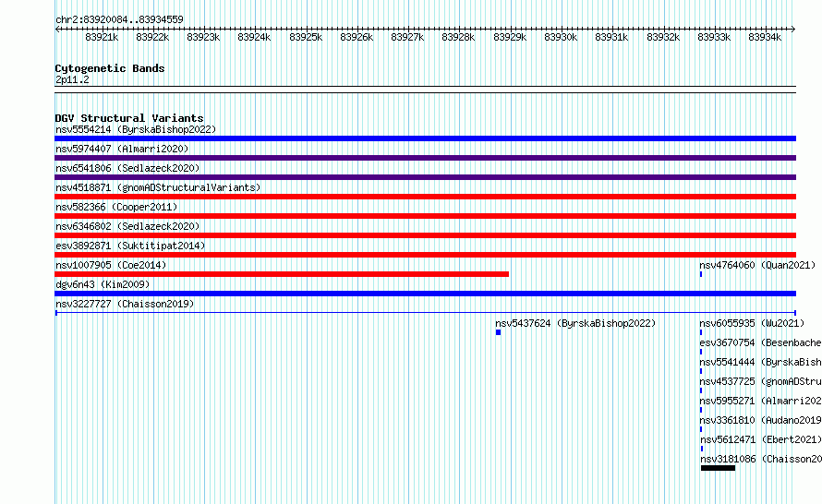Click the thin blue line under nsv3227727

[x=425, y=313]
